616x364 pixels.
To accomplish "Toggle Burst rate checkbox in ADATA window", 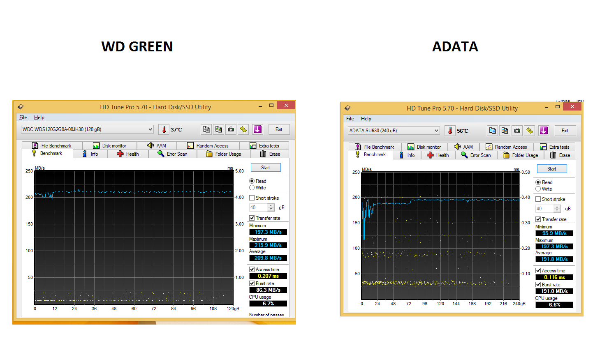I will pos(538,285).
